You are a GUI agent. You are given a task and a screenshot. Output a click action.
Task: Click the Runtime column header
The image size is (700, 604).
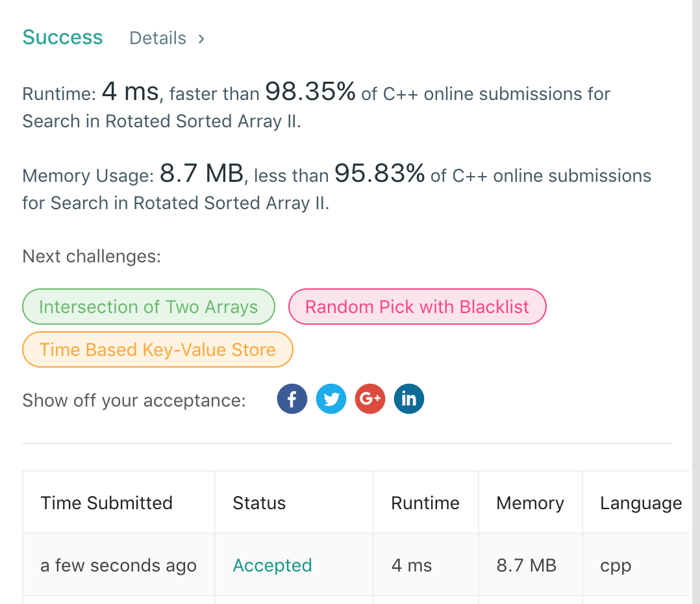coord(425,503)
